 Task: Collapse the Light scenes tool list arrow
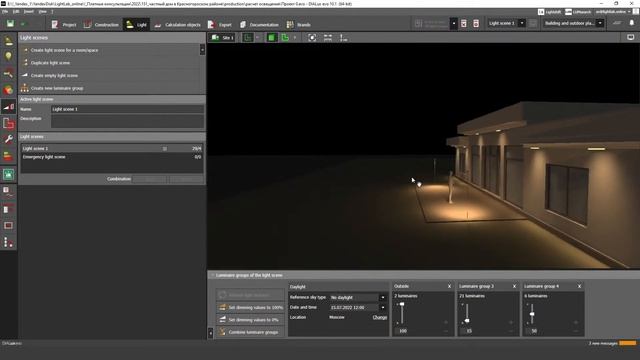(202, 49)
